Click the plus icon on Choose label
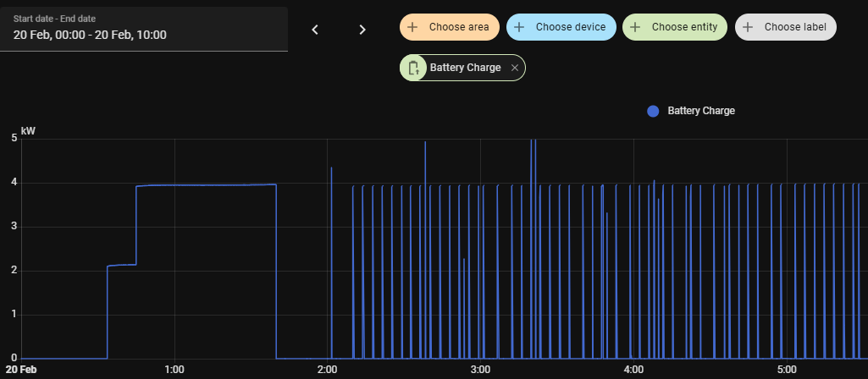Screen dimensions: 868x379 748,27
